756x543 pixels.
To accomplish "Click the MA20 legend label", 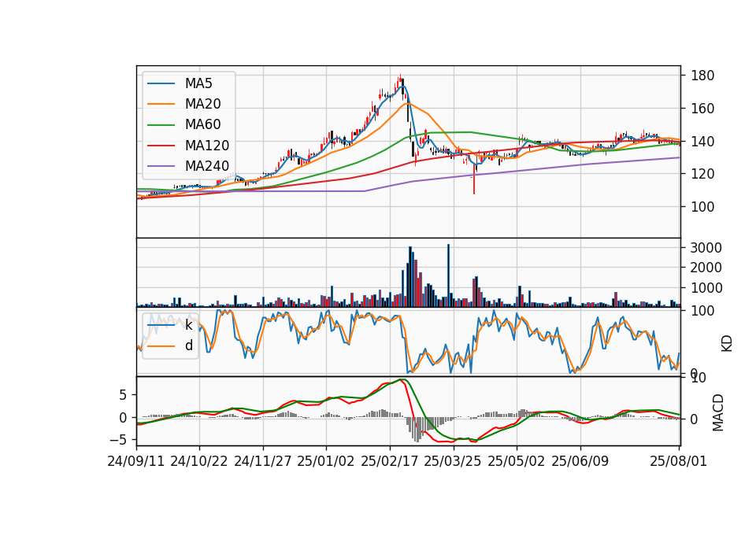I will pos(202,104).
